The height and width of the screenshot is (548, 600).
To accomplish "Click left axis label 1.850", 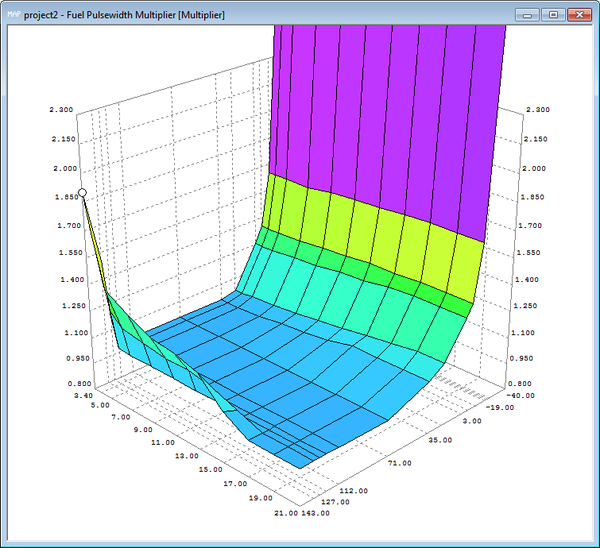I will [67, 197].
